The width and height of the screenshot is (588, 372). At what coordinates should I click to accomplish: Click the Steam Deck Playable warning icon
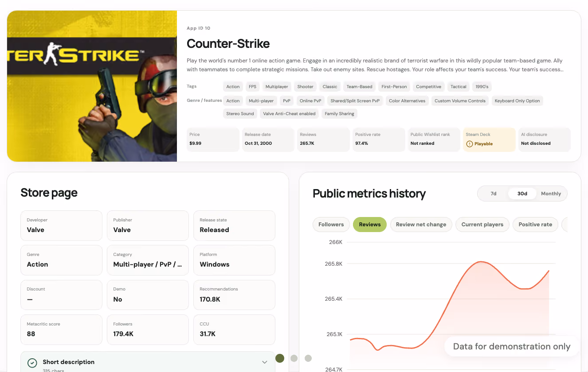(470, 144)
